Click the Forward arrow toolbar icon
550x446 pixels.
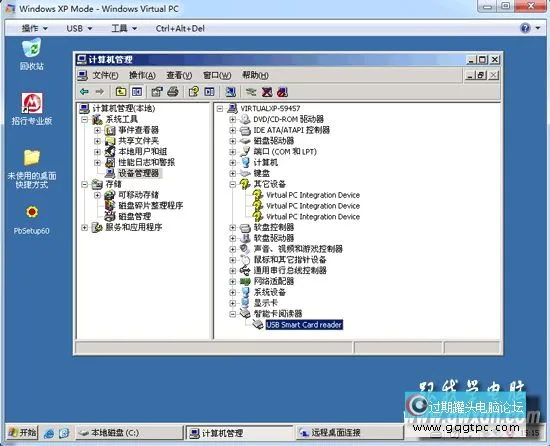100,92
